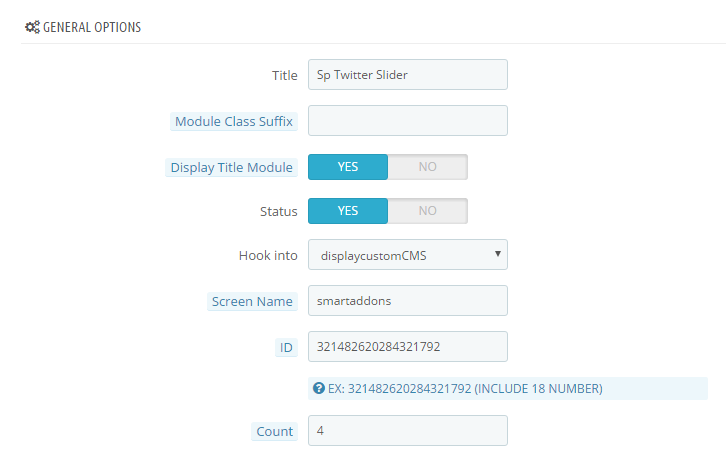Click the Module Class Suffix label
The width and height of the screenshot is (726, 466).
234,121
